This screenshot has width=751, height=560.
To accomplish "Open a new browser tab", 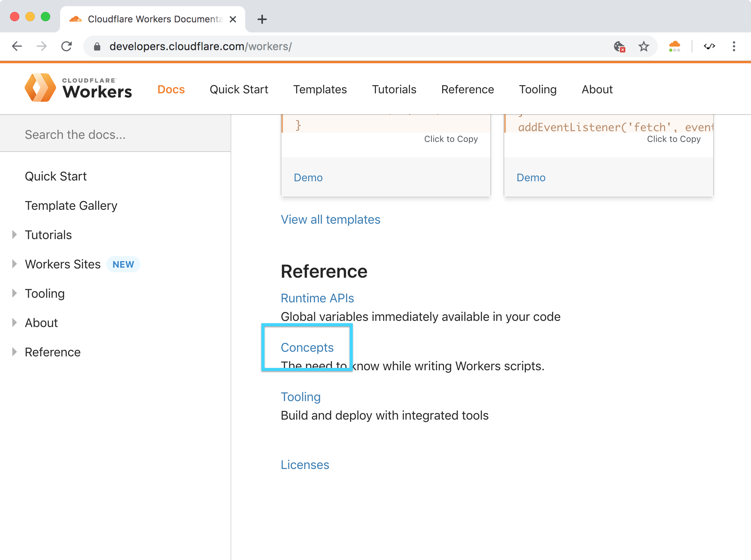I will click(x=262, y=19).
